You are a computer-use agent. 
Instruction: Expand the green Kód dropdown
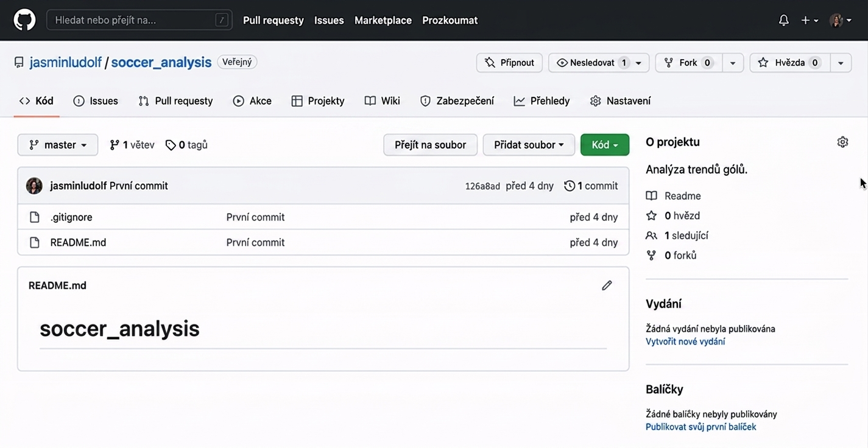605,145
